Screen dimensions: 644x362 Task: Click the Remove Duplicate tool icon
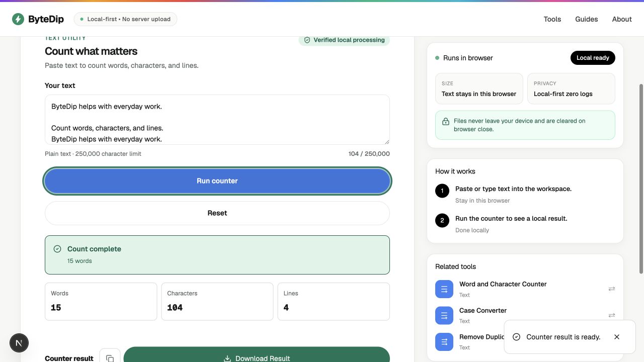point(444,342)
